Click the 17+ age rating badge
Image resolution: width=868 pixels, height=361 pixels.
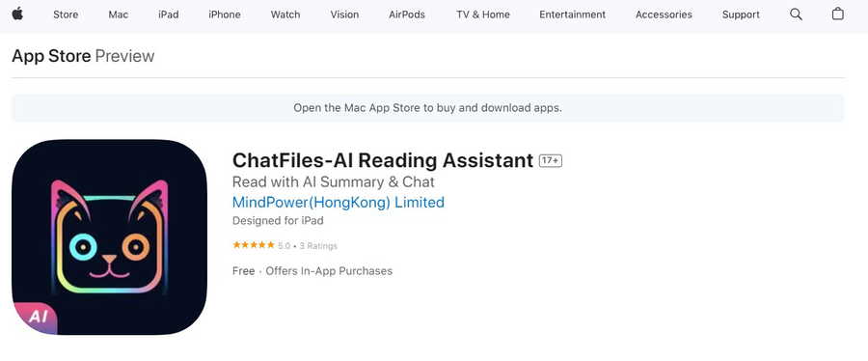tap(551, 160)
